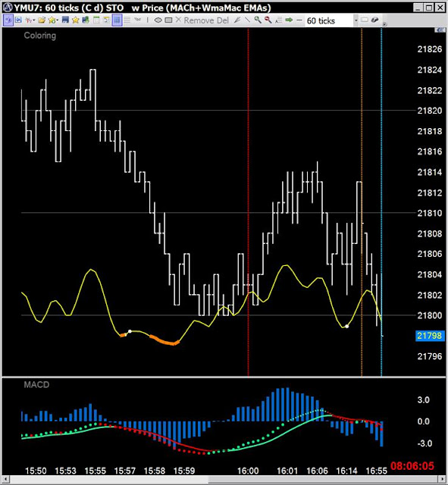Image resolution: width=448 pixels, height=485 pixels.
Task: Click the text label tool icon
Action: click(278, 20)
